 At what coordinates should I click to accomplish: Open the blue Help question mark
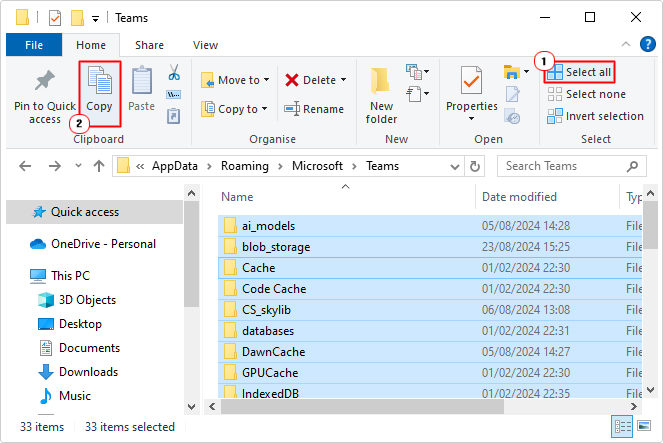pos(647,44)
